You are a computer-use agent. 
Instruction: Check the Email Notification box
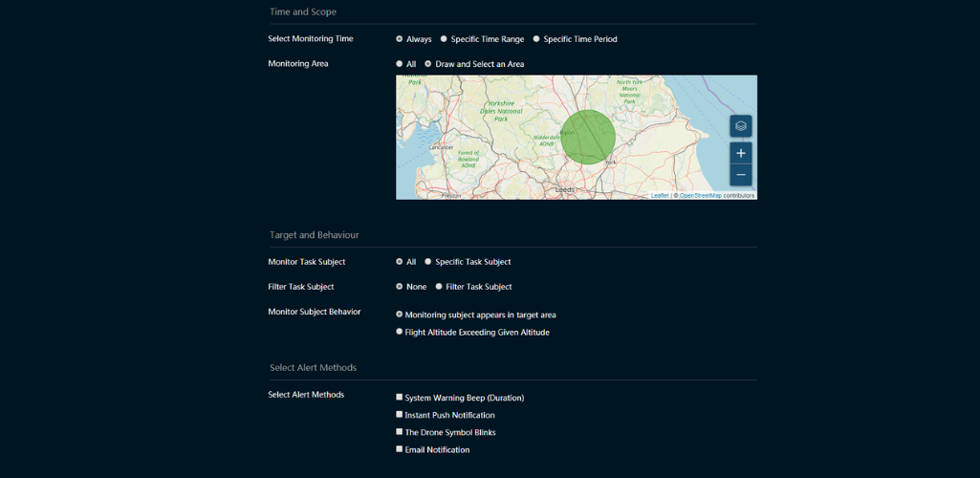[400, 449]
